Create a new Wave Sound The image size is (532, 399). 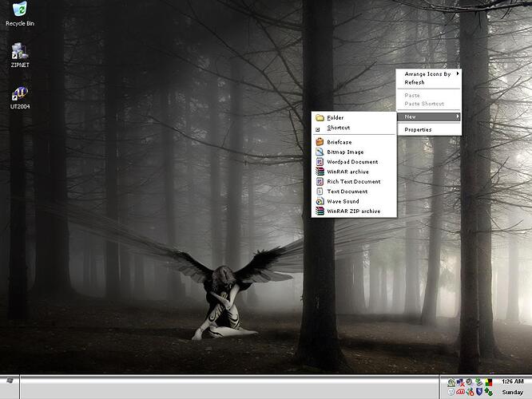[343, 201]
